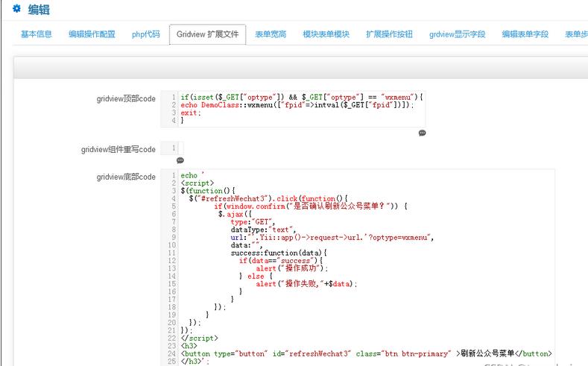Screen dimensions: 588x366
Task: Click the alert("操作失败,"+$data) line
Action: pyautogui.click(x=306, y=284)
